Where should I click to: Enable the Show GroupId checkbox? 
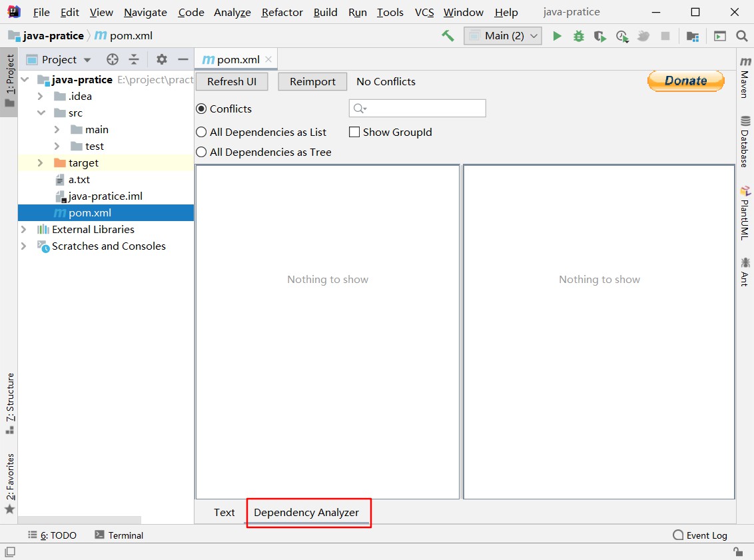(354, 132)
